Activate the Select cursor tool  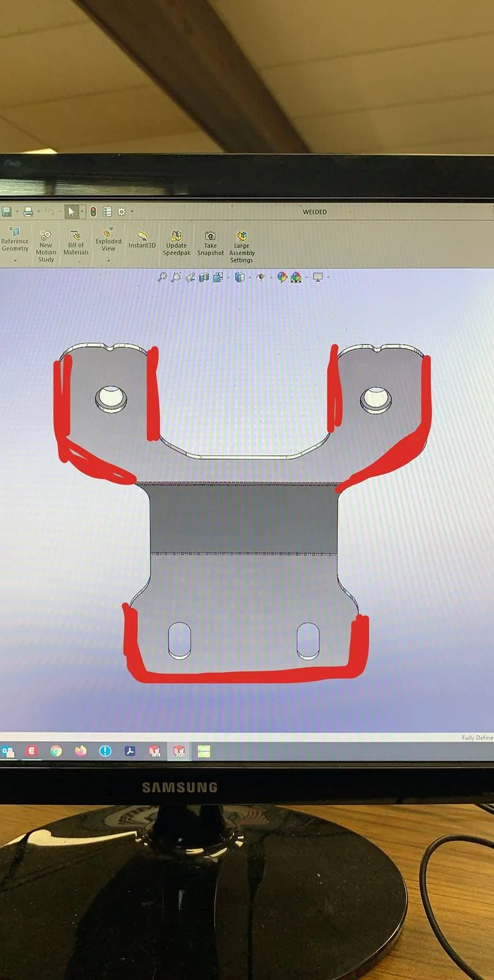[72, 212]
